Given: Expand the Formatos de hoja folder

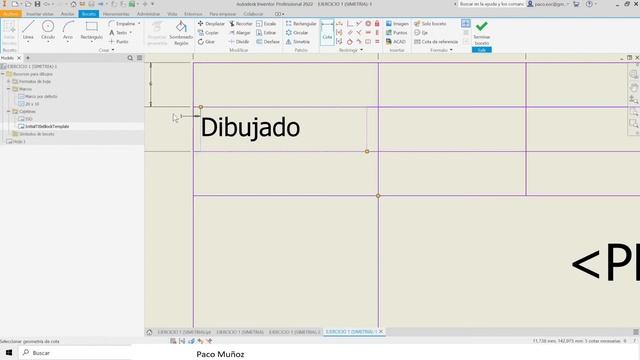Looking at the screenshot, I should pos(9,81).
